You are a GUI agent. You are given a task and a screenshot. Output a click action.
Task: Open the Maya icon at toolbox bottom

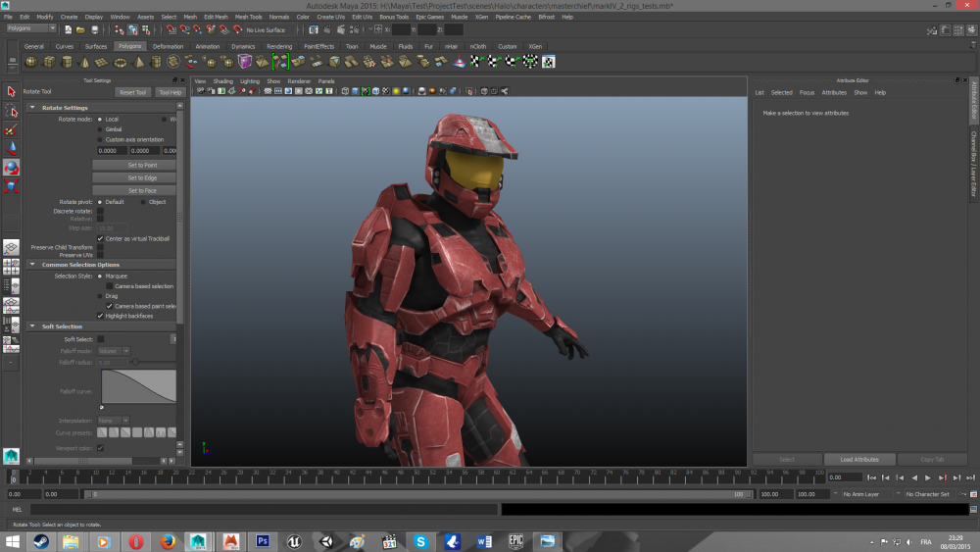pos(11,456)
